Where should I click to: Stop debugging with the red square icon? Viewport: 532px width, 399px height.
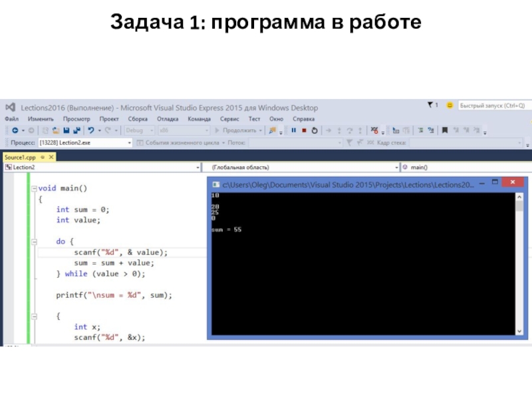coord(304,130)
